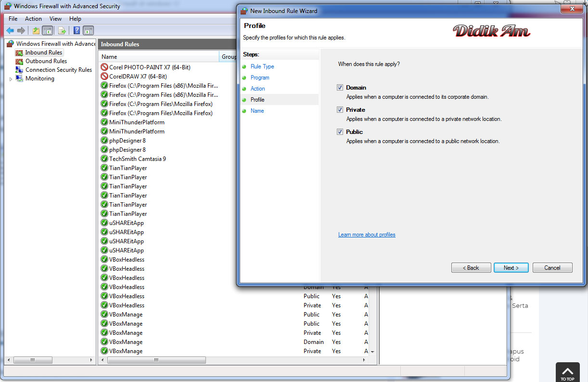Click the Inbound Rules brick wall icon
Viewport: 588px width, 382px height.
[x=19, y=53]
